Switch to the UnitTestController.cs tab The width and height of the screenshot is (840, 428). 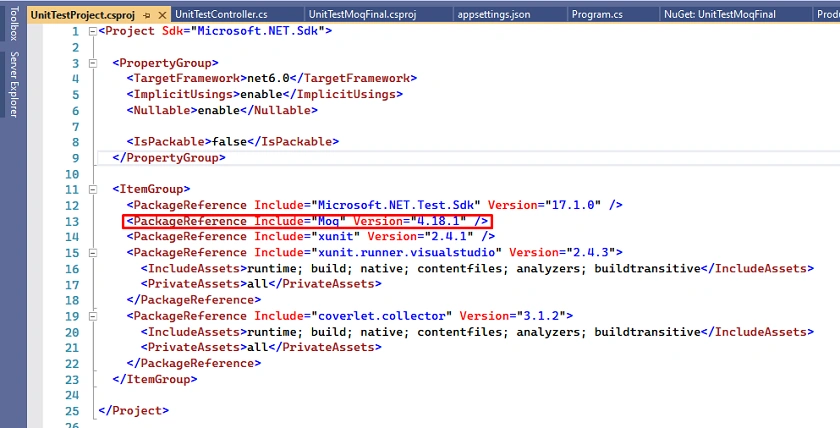tap(221, 14)
